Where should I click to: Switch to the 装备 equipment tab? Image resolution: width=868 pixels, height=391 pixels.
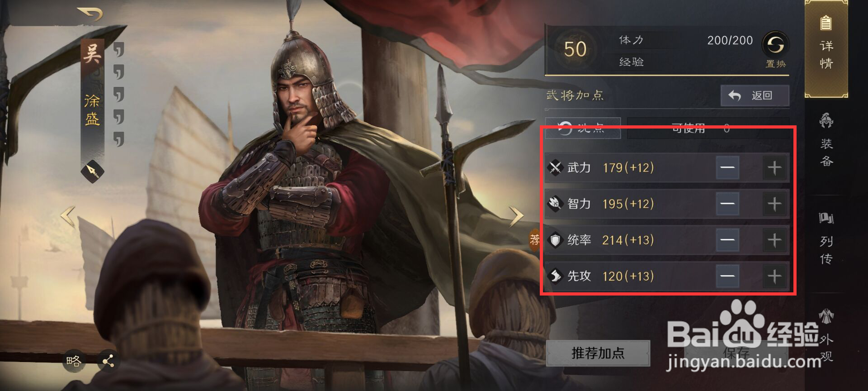(x=826, y=140)
